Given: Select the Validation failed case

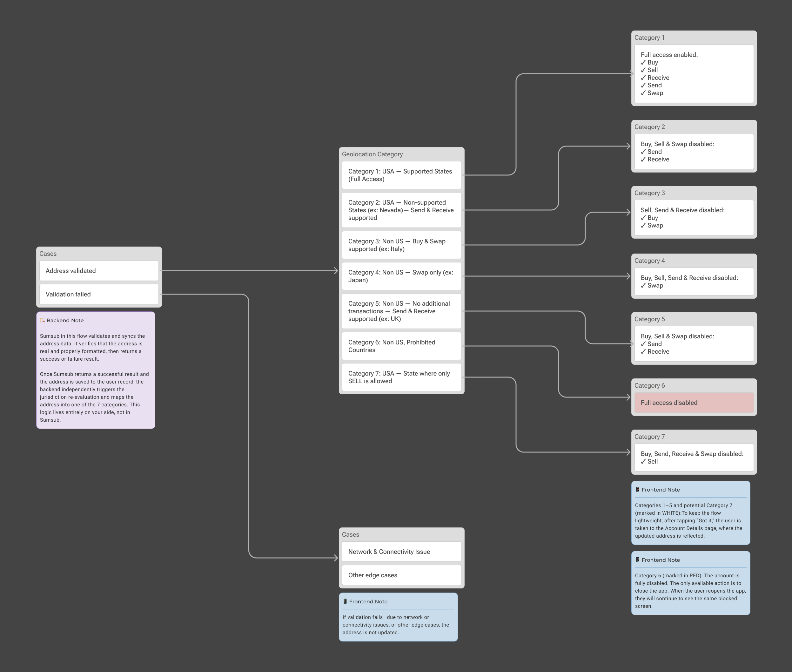Looking at the screenshot, I should coord(99,294).
